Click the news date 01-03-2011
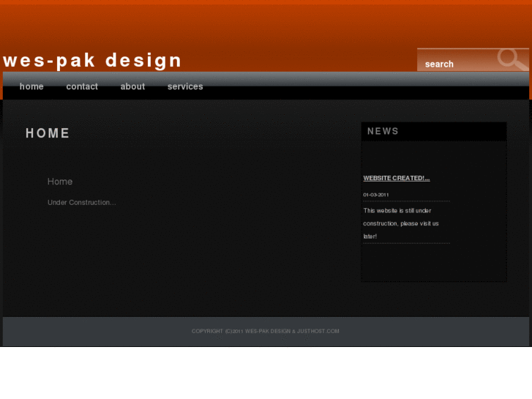 (376, 195)
